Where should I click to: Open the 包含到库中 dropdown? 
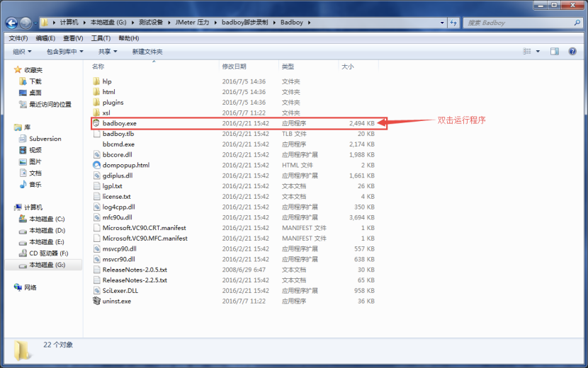point(65,52)
